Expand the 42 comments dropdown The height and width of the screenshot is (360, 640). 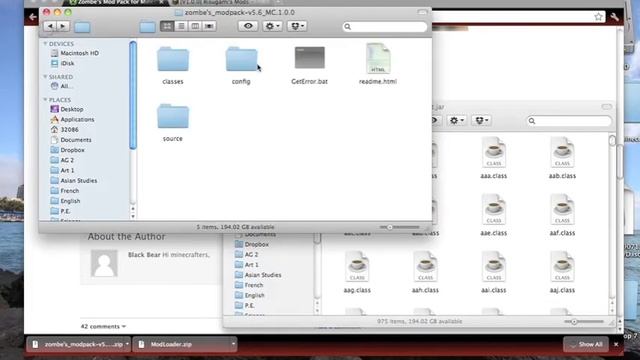[x=103, y=327]
